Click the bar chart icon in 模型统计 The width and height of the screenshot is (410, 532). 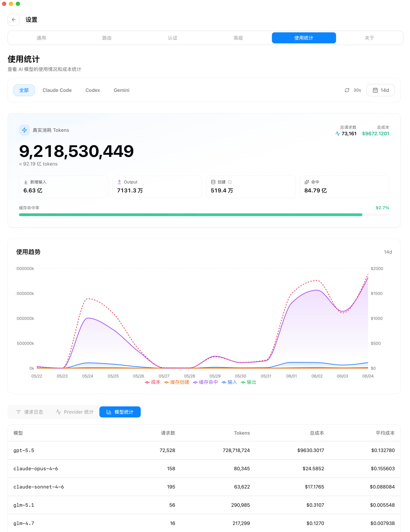pos(109,412)
